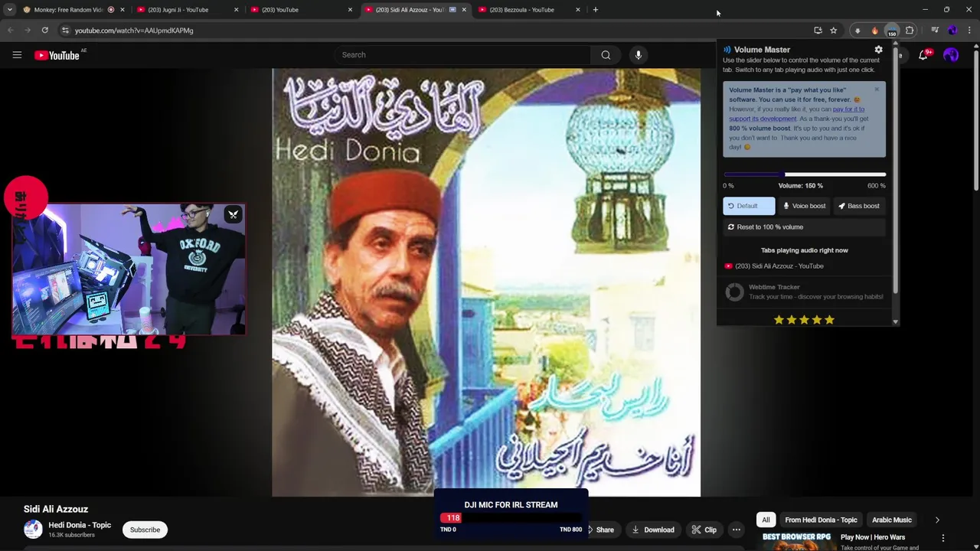Click the Volume Master extension icon
980x551 pixels.
(x=892, y=31)
